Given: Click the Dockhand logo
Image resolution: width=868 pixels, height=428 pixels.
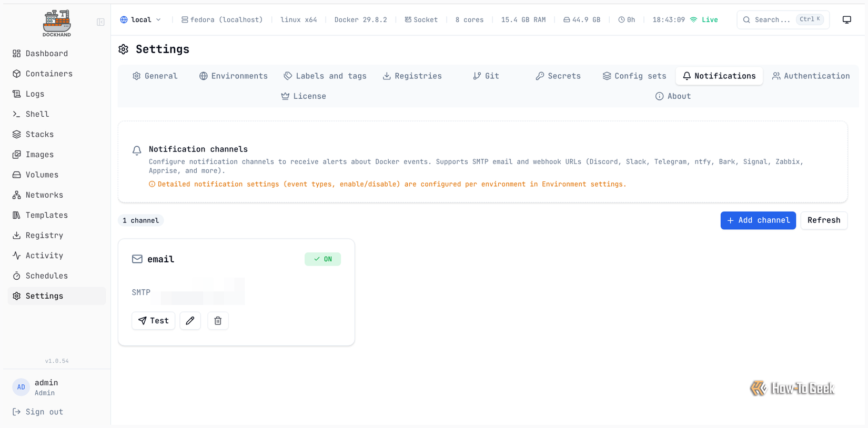Looking at the screenshot, I should 57,23.
